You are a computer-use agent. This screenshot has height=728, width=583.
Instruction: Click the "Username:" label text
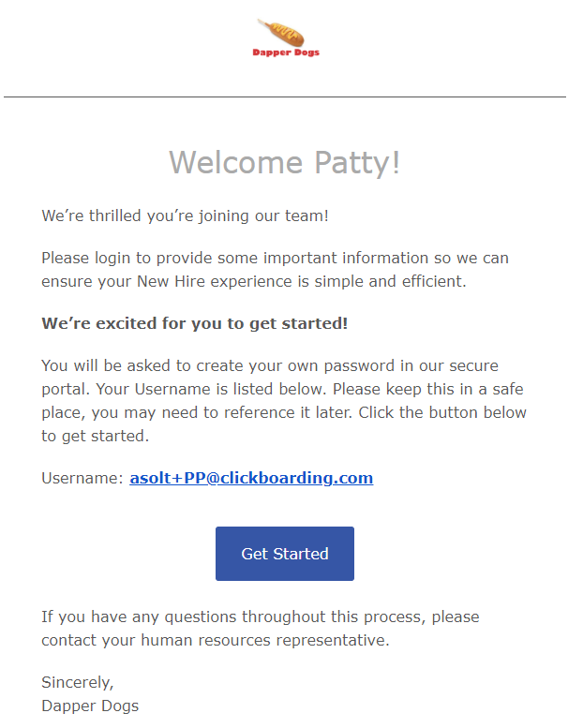[82, 478]
